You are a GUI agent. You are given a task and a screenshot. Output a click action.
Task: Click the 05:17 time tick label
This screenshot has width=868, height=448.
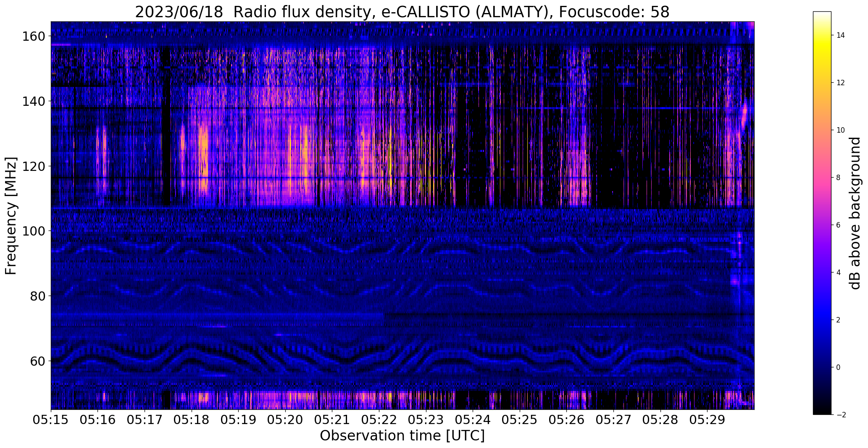(145, 420)
